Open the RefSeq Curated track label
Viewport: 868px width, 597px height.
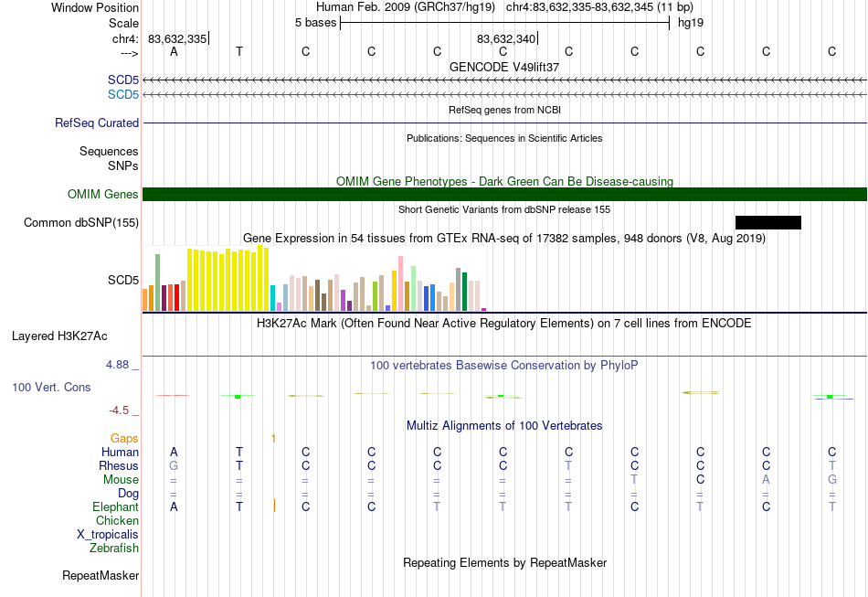pos(97,123)
